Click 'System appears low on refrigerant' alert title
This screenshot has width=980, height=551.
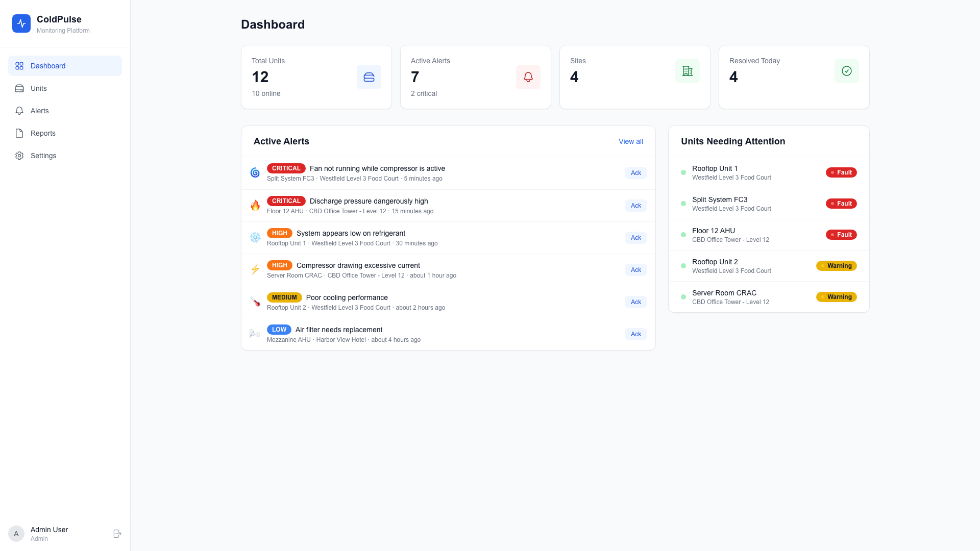pos(351,233)
